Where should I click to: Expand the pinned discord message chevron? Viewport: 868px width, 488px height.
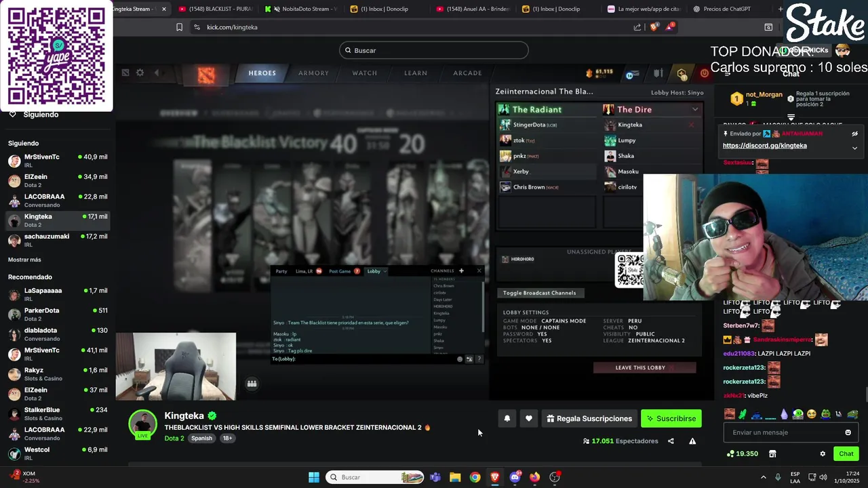coord(854,148)
